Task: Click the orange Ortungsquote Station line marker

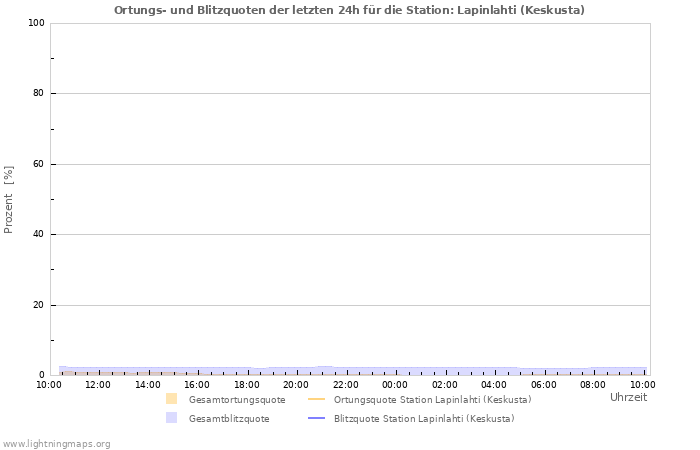Action: pyautogui.click(x=316, y=399)
